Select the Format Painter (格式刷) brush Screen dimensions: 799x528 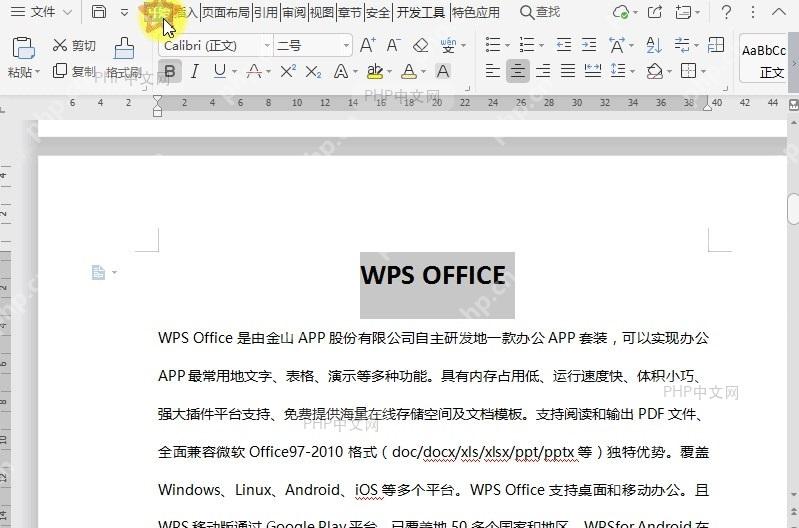124,58
